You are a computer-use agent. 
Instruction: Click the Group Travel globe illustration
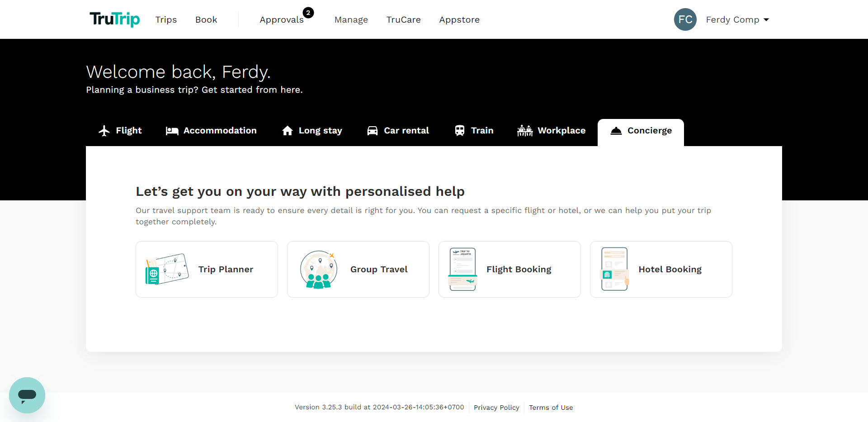pos(319,270)
